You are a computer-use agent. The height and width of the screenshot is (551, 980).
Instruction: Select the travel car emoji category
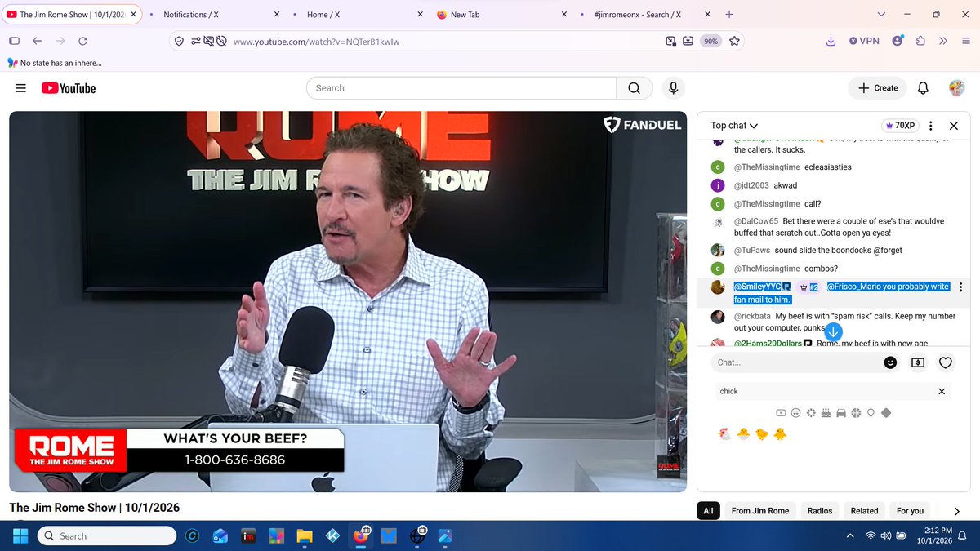coord(841,413)
